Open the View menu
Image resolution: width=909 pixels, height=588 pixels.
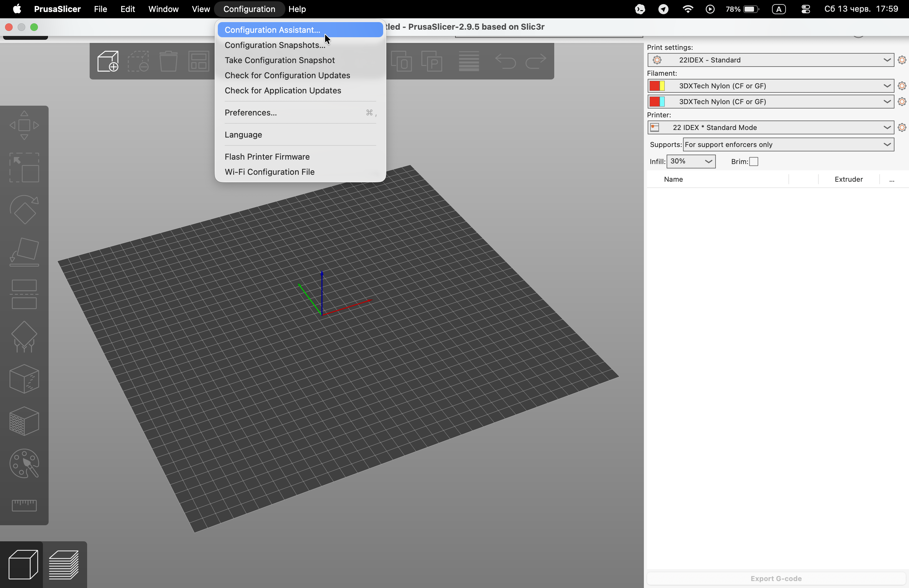click(200, 9)
